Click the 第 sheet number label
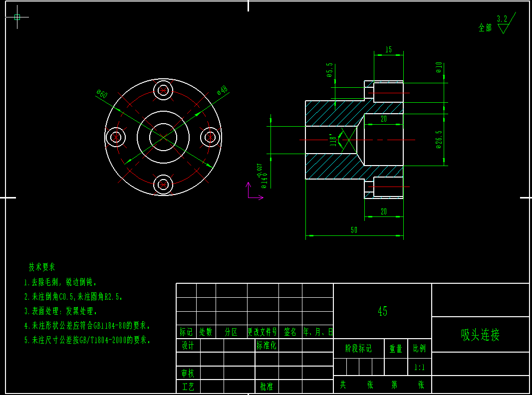The width and height of the screenshot is (532, 395). [394, 385]
